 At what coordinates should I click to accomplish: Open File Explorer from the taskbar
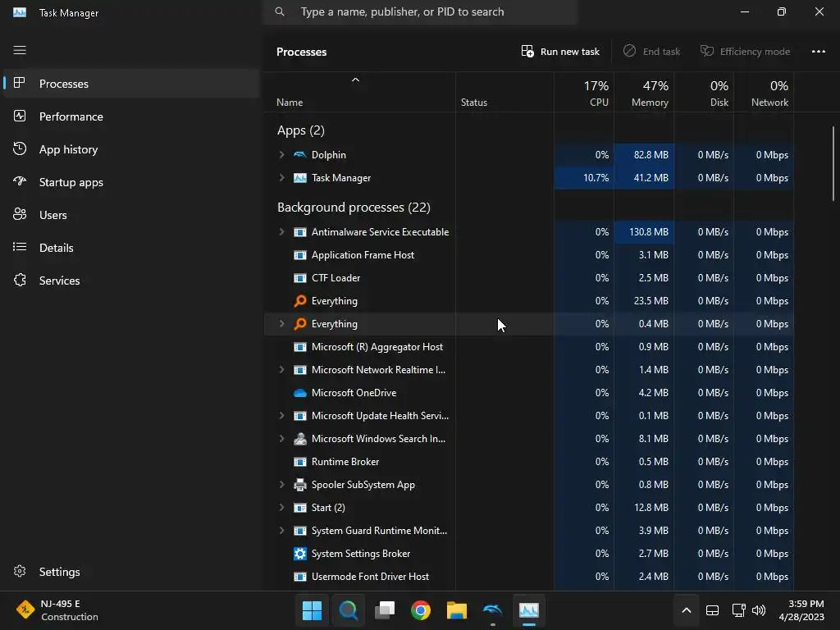(457, 610)
